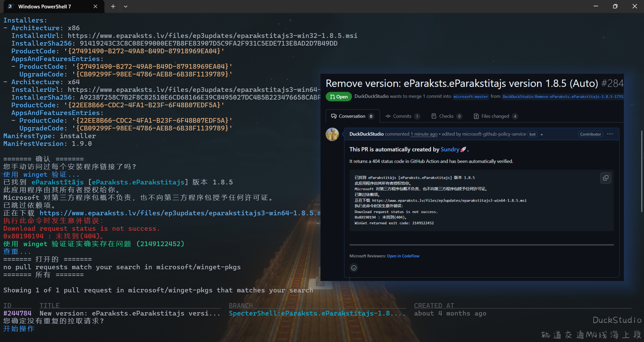Open the DuckDuckStudio source branch link
Screen dimensions: 644x342
563,97
